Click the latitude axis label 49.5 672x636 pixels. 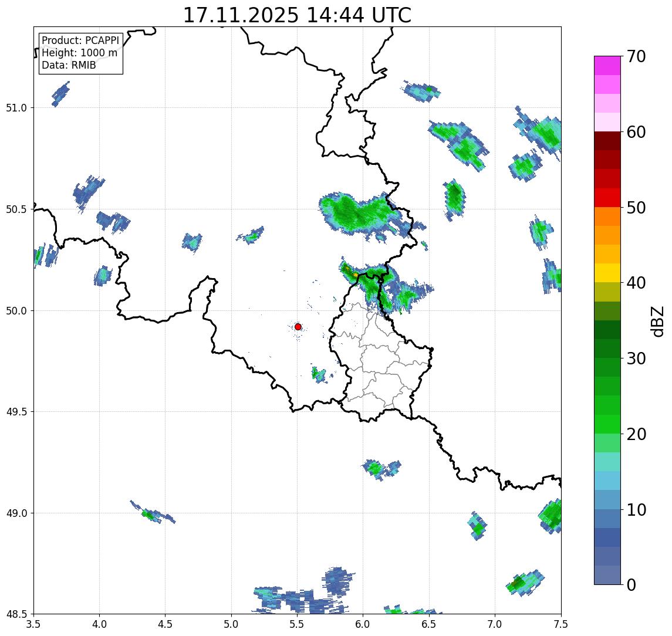coord(16,412)
